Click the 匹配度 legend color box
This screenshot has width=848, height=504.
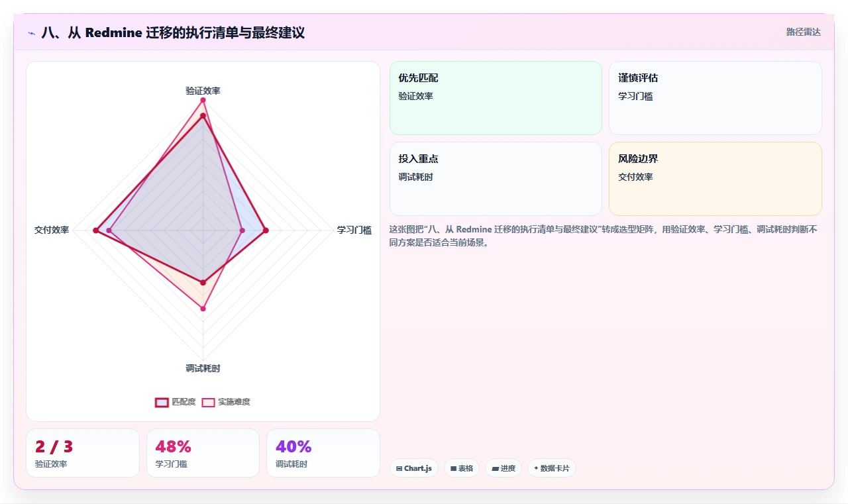click(162, 402)
